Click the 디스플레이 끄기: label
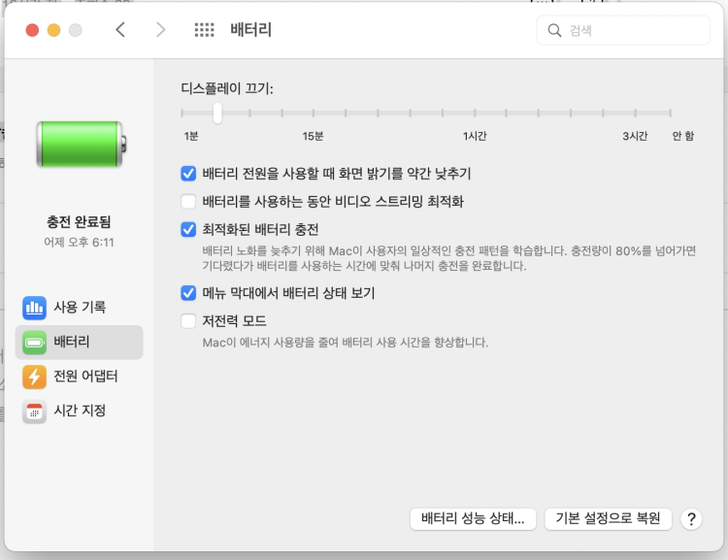This screenshot has width=728, height=560. 227,88
